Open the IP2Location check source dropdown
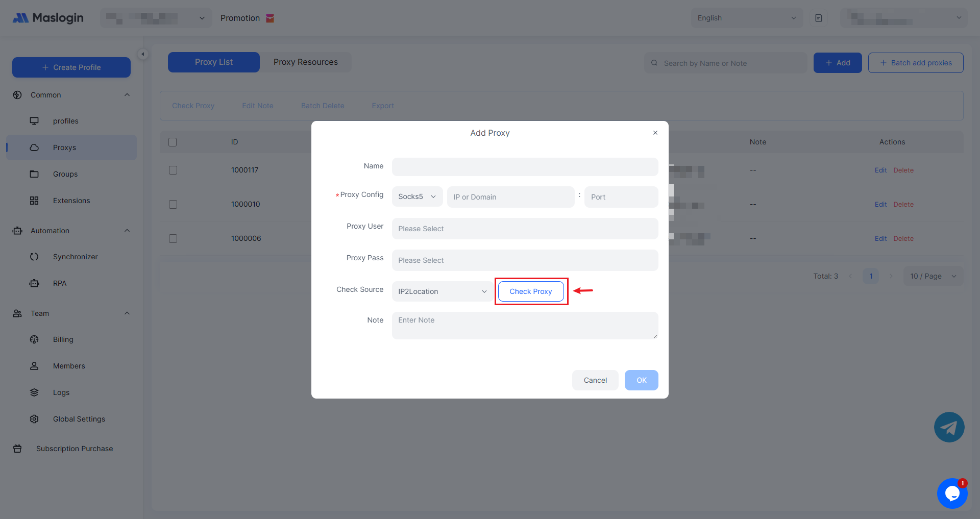The height and width of the screenshot is (519, 980). tap(442, 291)
